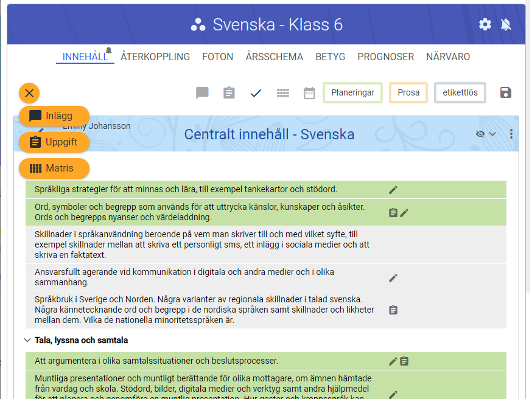The height and width of the screenshot is (399, 532).
Task: Click the checkmark toolbar icon
Action: [x=256, y=93]
